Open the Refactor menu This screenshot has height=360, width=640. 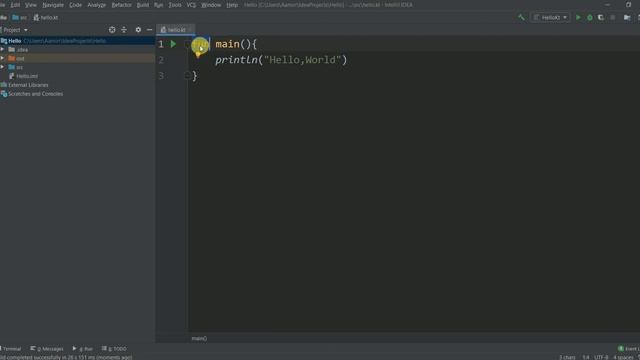tap(122, 5)
